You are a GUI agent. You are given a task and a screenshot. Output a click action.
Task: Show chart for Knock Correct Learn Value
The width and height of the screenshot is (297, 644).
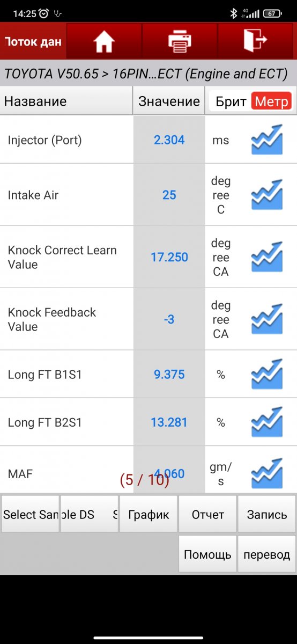(x=266, y=257)
